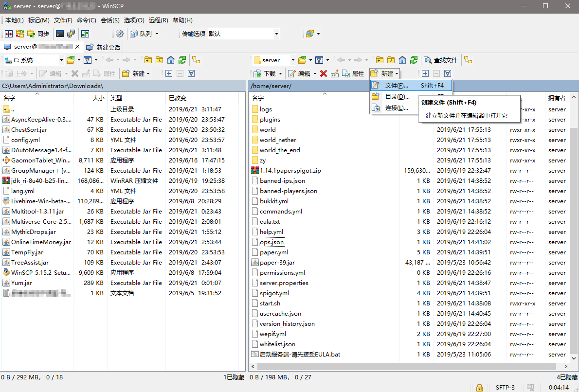This screenshot has height=392, width=579.
Task: Expand the remote 编辑 dropdown arrow
Action: click(315, 74)
